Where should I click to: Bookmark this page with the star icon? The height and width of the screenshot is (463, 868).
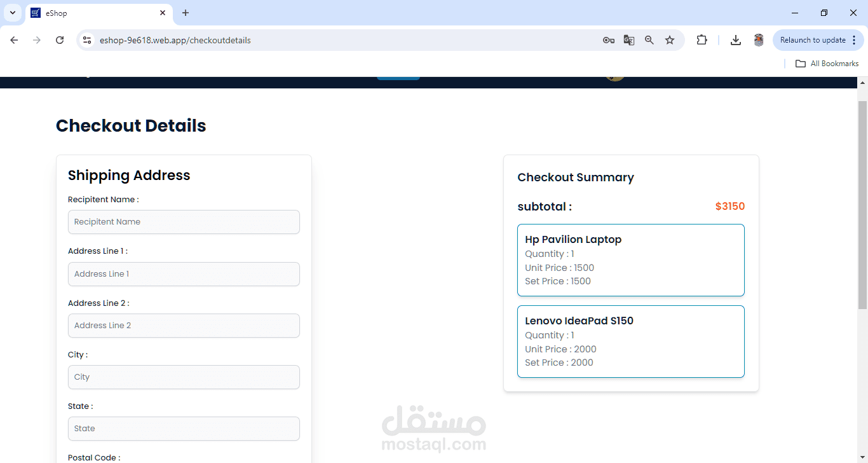tap(670, 40)
